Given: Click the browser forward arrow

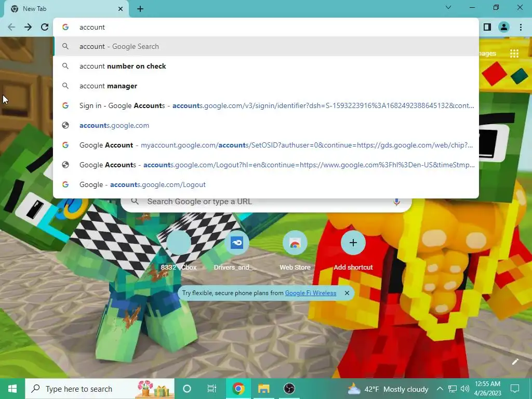Looking at the screenshot, I should [28, 27].
